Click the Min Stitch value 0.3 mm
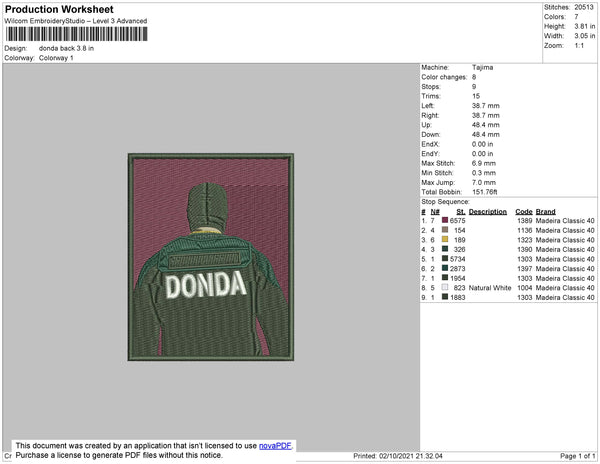 click(x=484, y=173)
